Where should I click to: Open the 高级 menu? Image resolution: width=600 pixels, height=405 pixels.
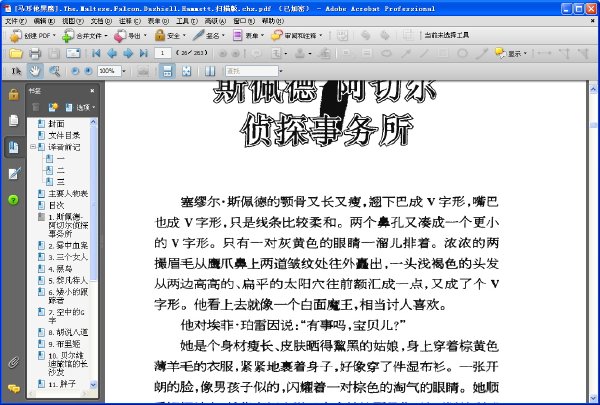[215, 21]
